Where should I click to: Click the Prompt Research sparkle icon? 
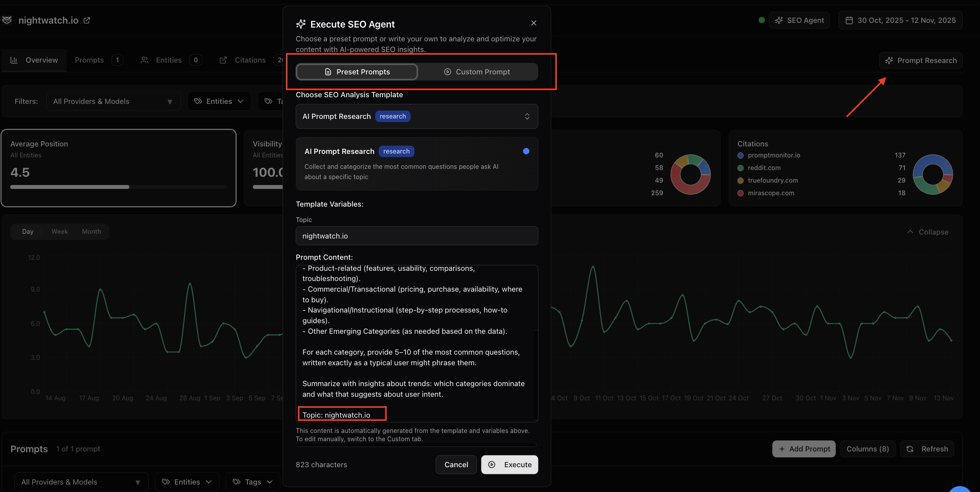tap(889, 61)
